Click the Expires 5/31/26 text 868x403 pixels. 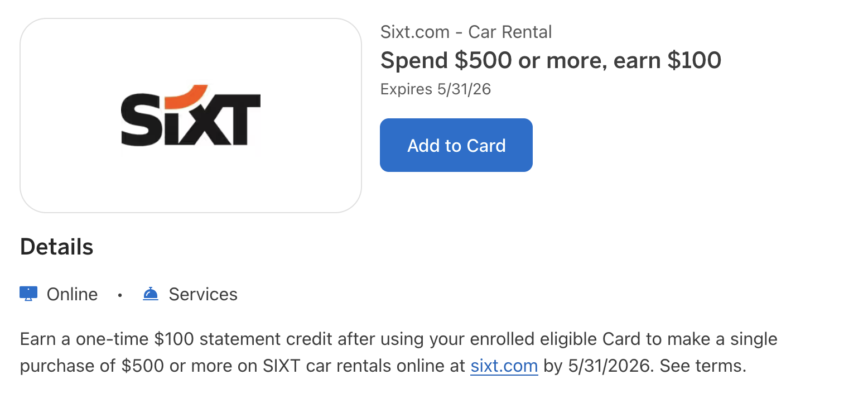click(x=435, y=88)
